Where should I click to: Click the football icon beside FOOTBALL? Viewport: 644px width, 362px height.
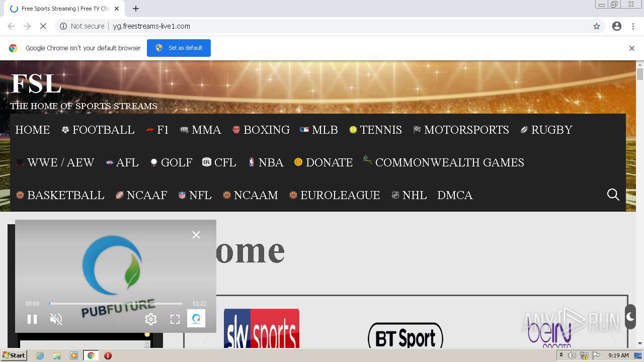pyautogui.click(x=65, y=130)
